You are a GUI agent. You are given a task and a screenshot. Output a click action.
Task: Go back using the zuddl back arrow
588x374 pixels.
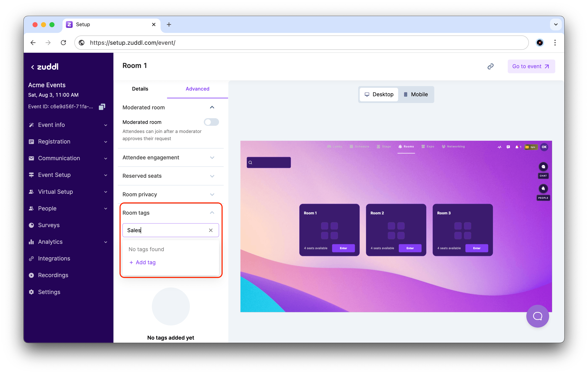tap(33, 67)
